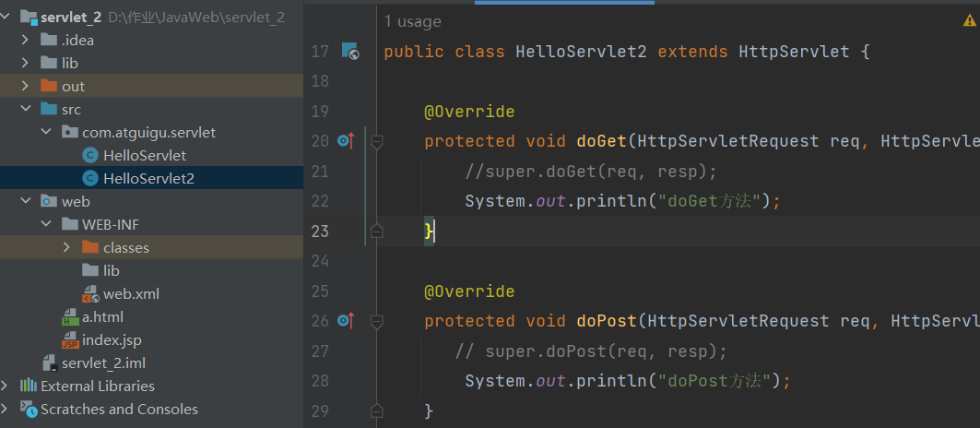The height and width of the screenshot is (428, 980).
Task: Click the index.jsp file icon
Action: click(69, 340)
